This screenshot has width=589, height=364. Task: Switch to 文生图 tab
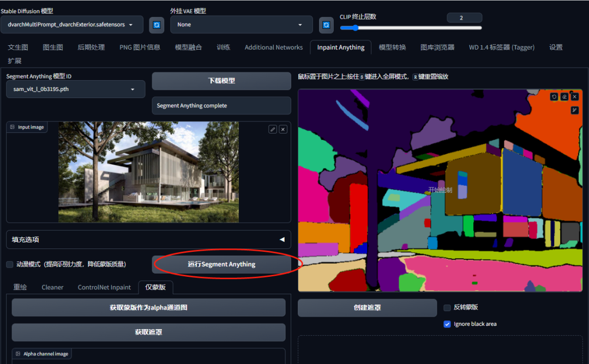click(18, 47)
